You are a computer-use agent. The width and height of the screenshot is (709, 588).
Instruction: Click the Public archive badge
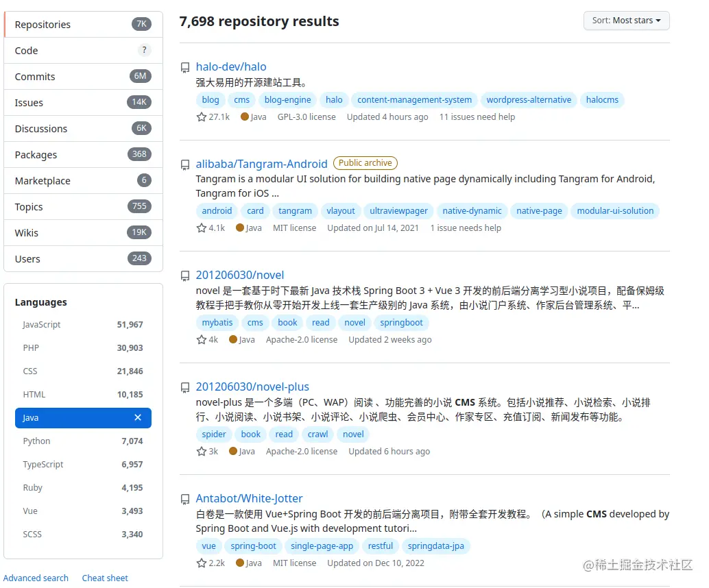(365, 163)
